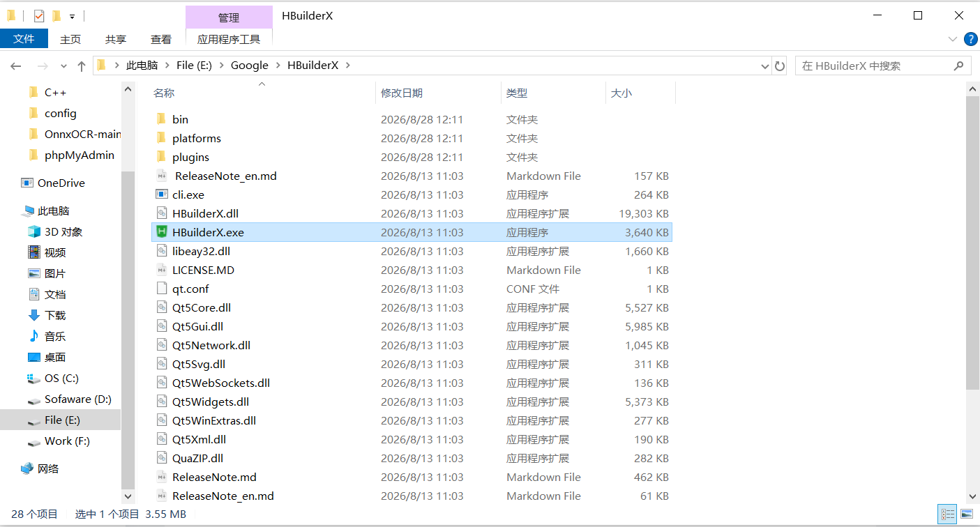Open Help via the blue question mark icon
This screenshot has width=980, height=527.
click(x=970, y=39)
